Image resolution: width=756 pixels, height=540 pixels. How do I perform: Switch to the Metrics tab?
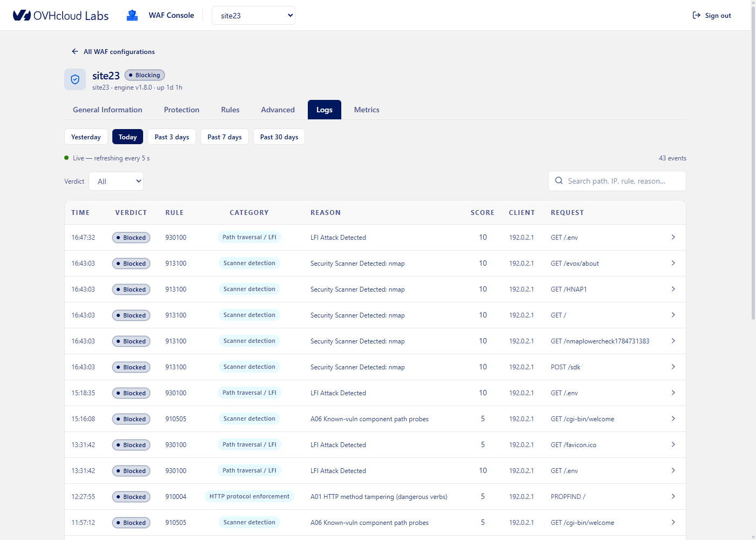point(367,110)
